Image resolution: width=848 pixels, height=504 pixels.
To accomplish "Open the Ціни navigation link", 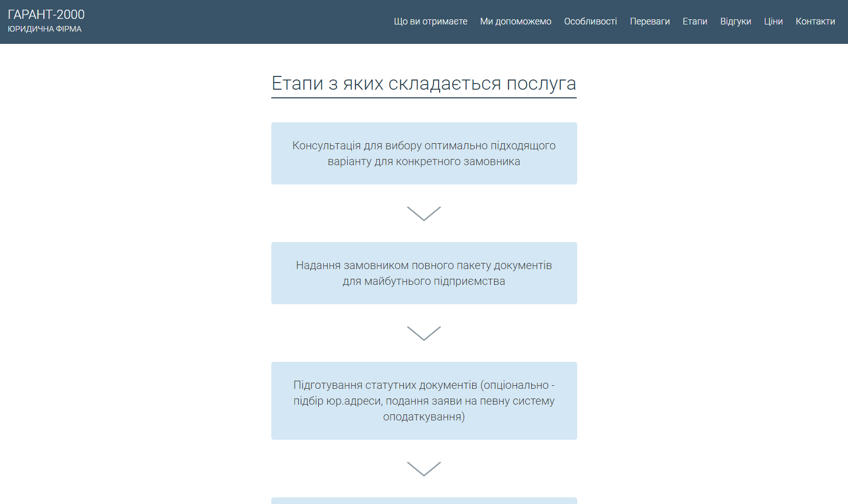I will point(774,21).
